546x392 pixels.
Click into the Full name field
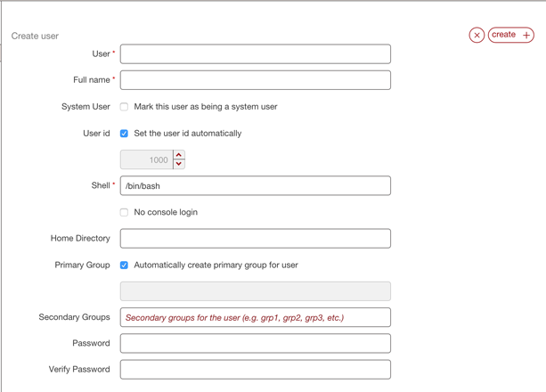click(x=256, y=80)
